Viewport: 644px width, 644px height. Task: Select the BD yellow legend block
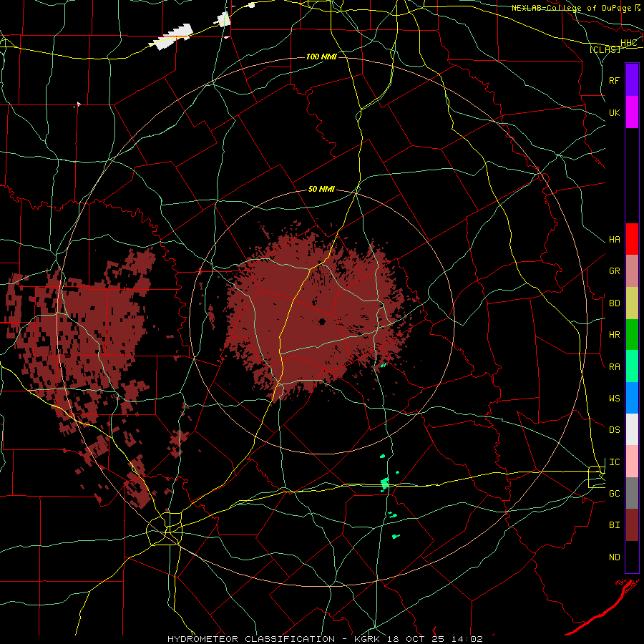click(x=632, y=303)
